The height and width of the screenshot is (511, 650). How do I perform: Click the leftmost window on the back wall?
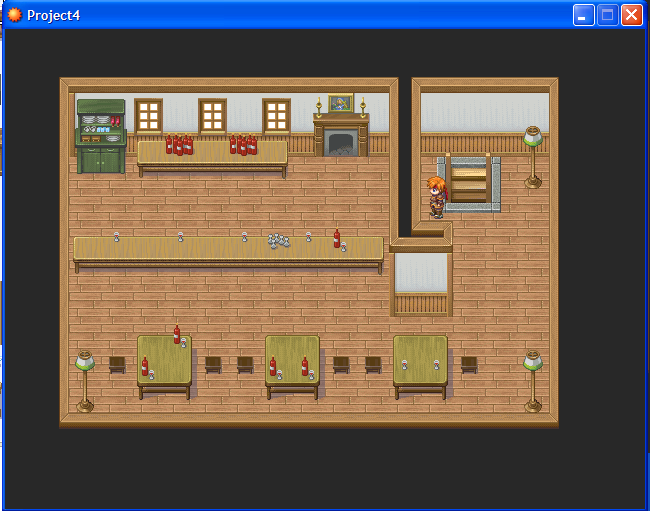(148, 116)
